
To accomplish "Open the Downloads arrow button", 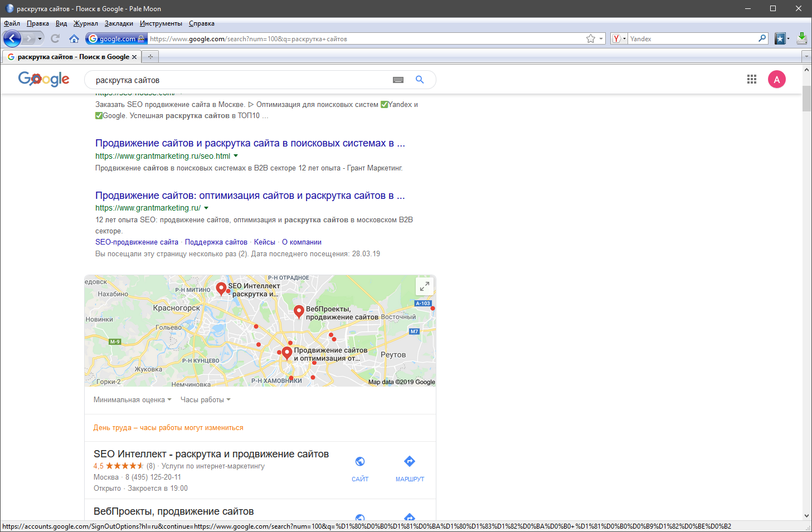I will click(801, 38).
